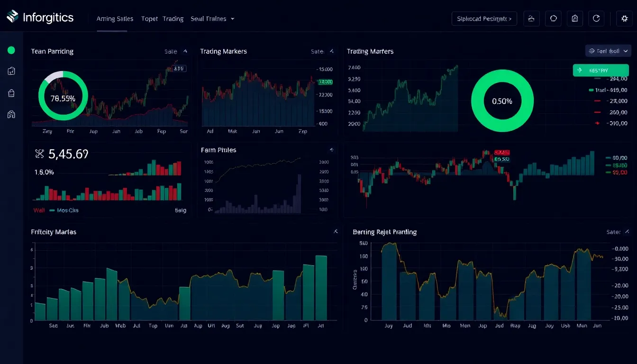The width and height of the screenshot is (637, 364).
Task: Expand the Teni Iboll dropdown at top right
Action: [608, 51]
